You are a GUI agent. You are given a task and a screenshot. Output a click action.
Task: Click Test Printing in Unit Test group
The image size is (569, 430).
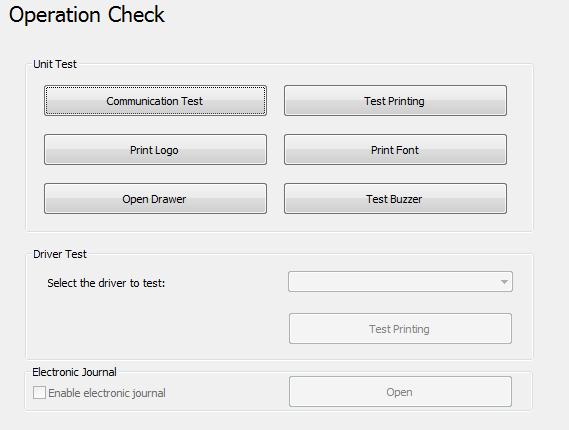coord(395,101)
